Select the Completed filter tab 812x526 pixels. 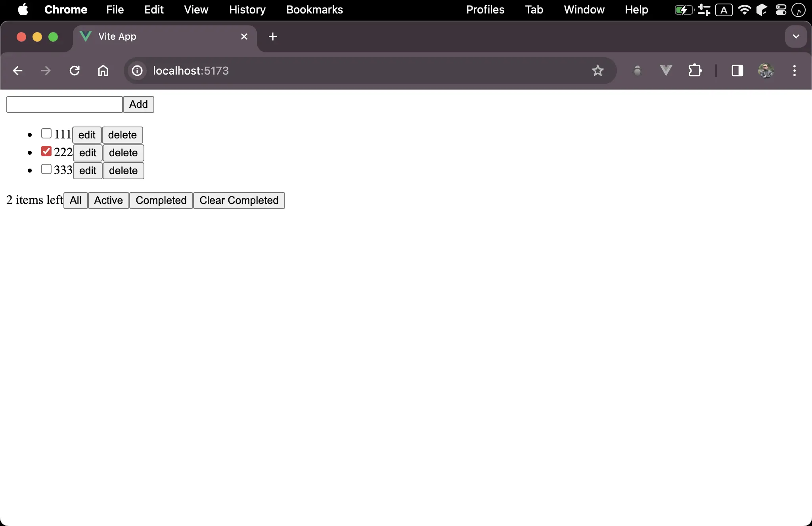click(x=161, y=200)
